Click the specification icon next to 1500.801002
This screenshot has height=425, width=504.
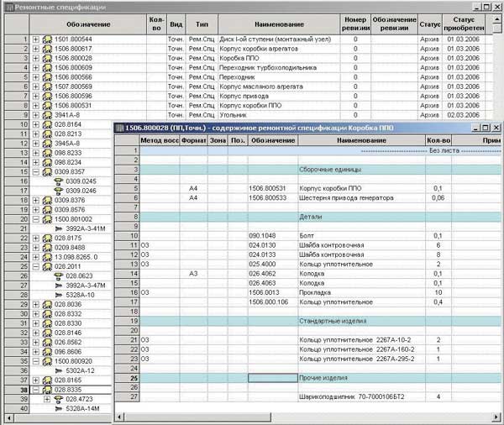(47, 219)
